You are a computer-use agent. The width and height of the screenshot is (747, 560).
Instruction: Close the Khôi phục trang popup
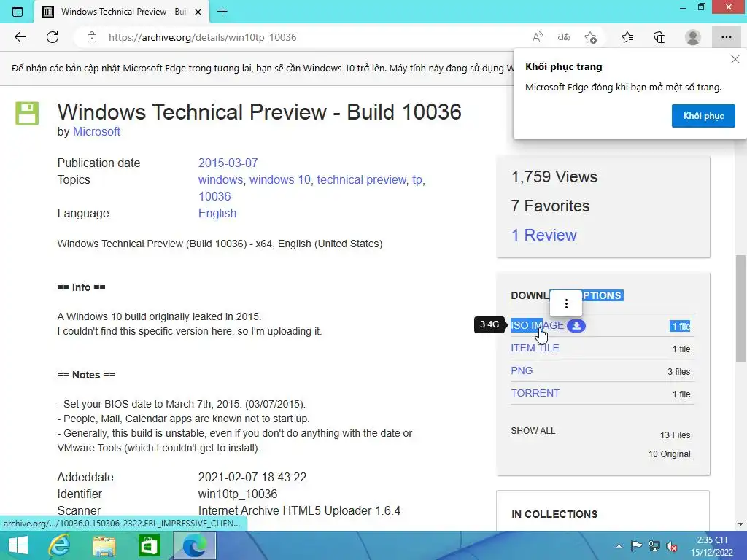point(735,59)
